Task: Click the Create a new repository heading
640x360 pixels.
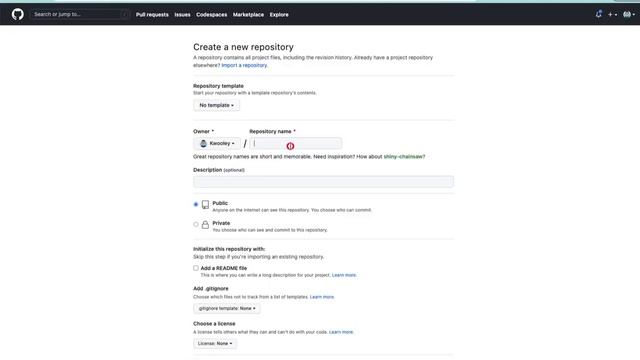Action: 243,47
